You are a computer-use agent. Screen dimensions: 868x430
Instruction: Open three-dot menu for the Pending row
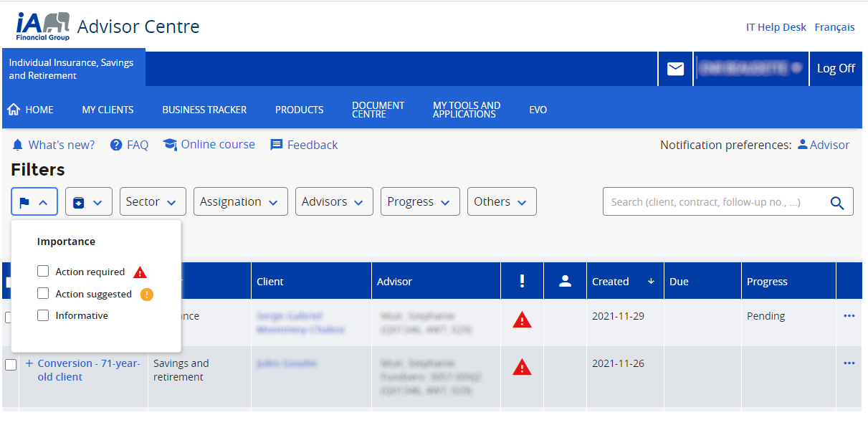tap(849, 316)
